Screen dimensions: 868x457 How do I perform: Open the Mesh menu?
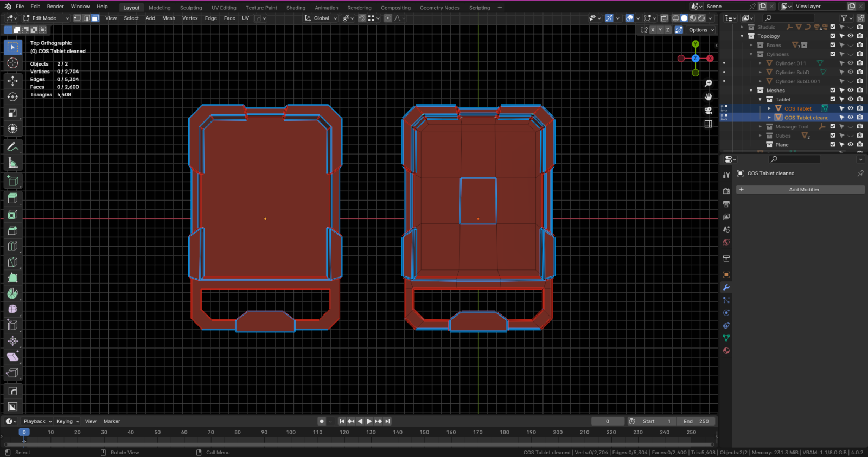point(169,18)
